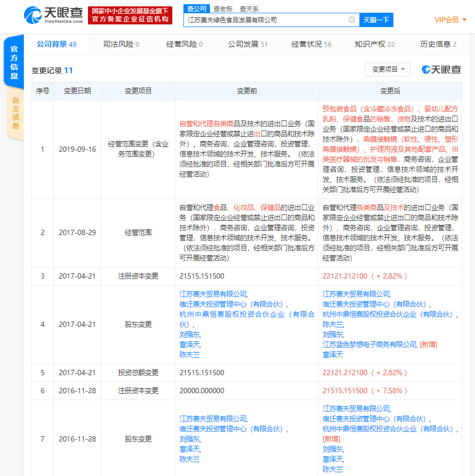Click date 2019-09-16 in row 1
This screenshot has height=476, width=475.
click(77, 149)
